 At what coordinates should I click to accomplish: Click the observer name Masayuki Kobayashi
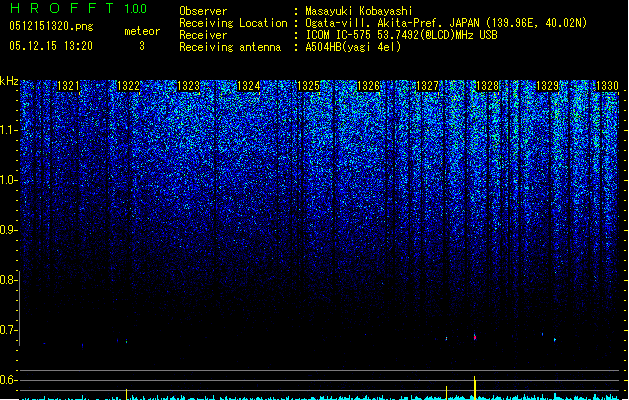[x=359, y=11]
